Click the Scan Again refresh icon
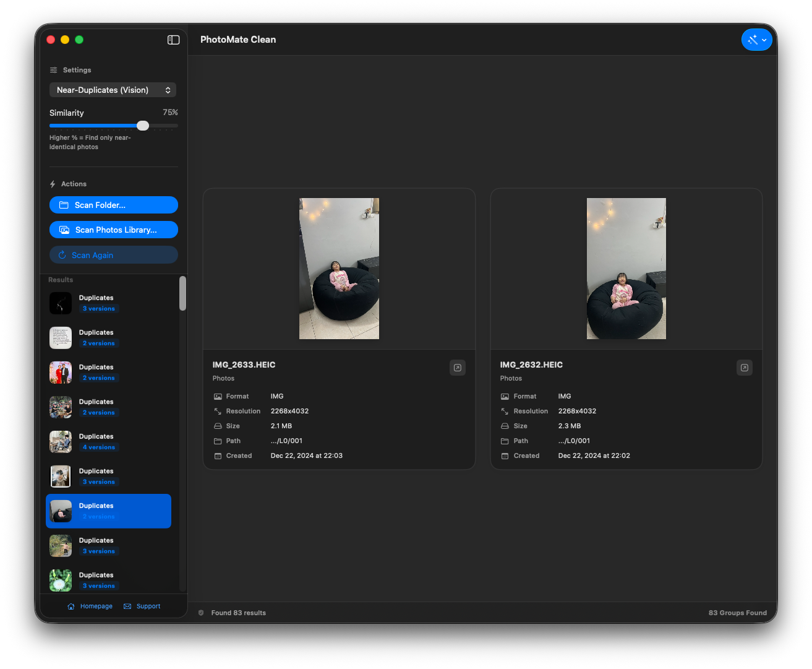This screenshot has height=669, width=812. point(62,254)
